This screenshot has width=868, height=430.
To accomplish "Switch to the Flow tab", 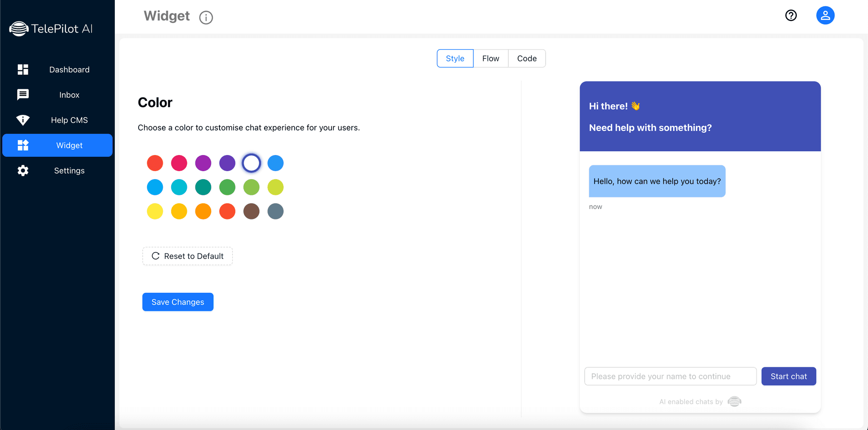I will coord(490,58).
